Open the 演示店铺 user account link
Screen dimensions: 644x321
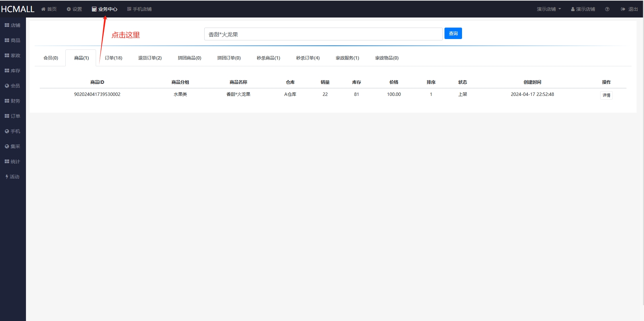pyautogui.click(x=583, y=9)
